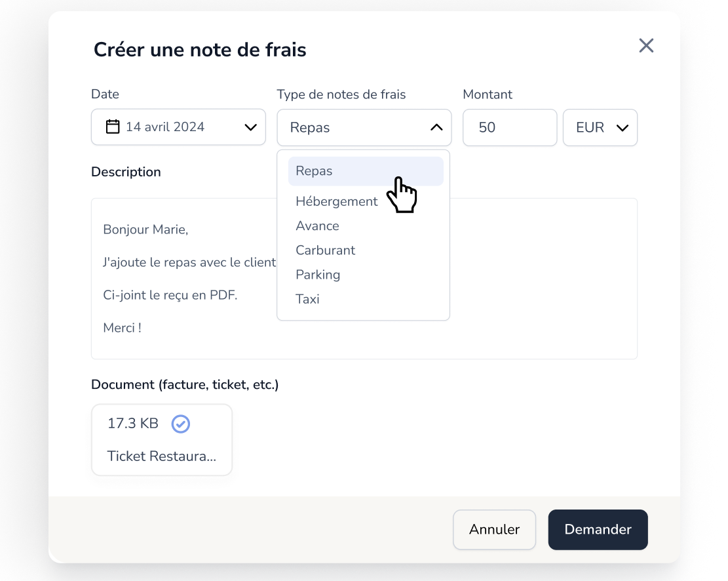
Task: Click the Annuler button
Action: tap(494, 529)
